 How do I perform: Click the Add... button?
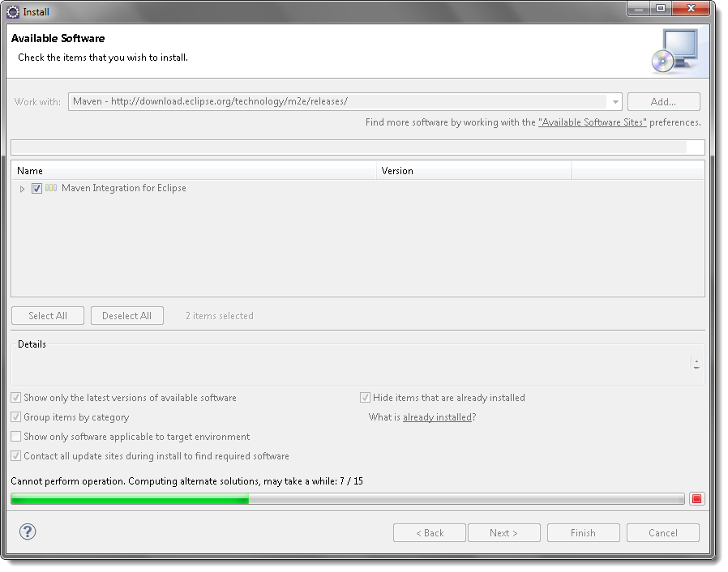tap(663, 101)
